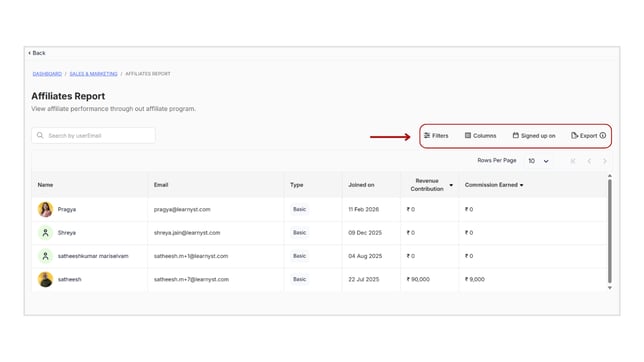Viewport: 644px width, 362px height.
Task: Click email shreya.jain@learnyst.com
Action: click(187, 233)
